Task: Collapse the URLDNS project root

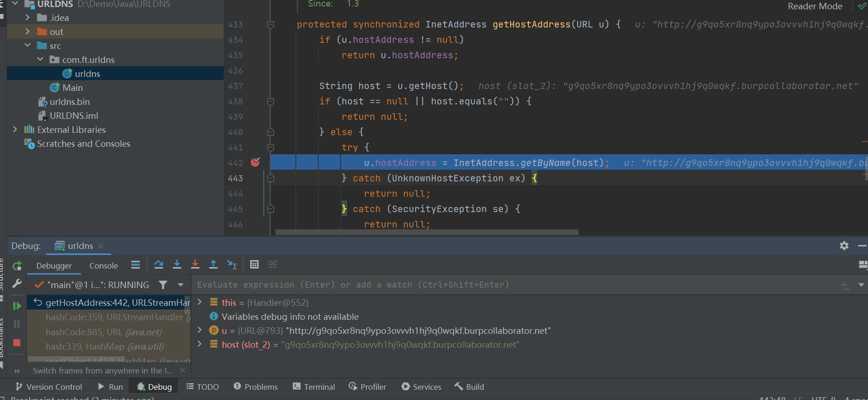Action: pyautogui.click(x=15, y=4)
